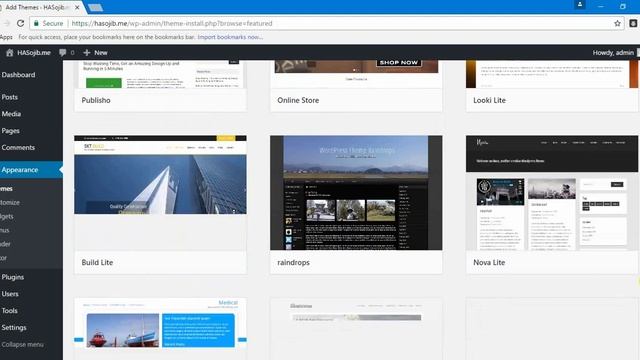Close the Add Themes browser tab

pyautogui.click(x=77, y=7)
